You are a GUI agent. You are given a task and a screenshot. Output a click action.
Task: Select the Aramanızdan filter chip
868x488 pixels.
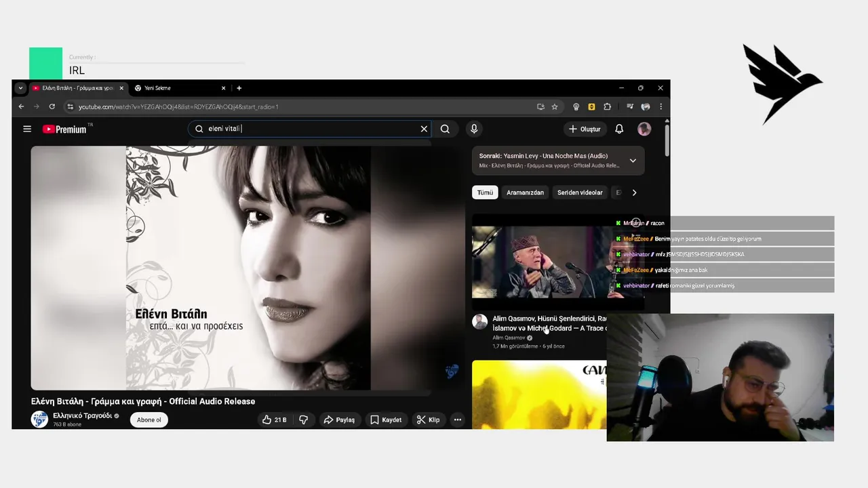pyautogui.click(x=525, y=192)
